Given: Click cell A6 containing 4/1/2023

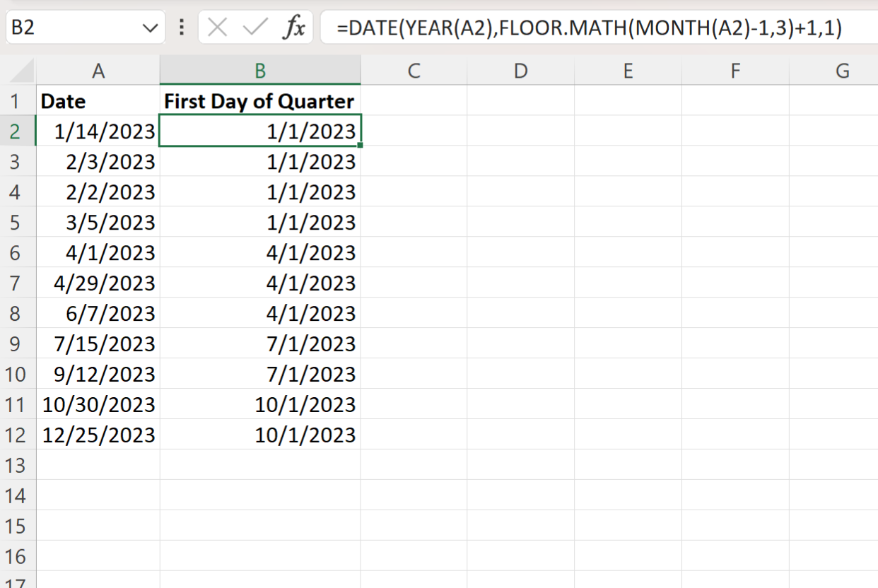Looking at the screenshot, I should 98,253.
